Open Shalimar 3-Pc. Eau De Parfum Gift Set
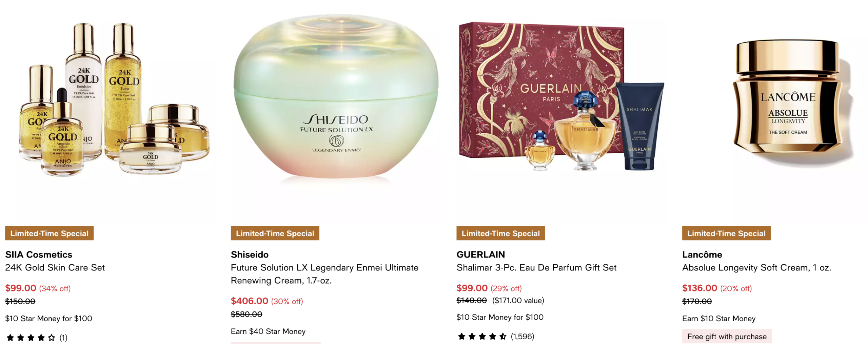This screenshot has height=344, width=868. coord(536,267)
